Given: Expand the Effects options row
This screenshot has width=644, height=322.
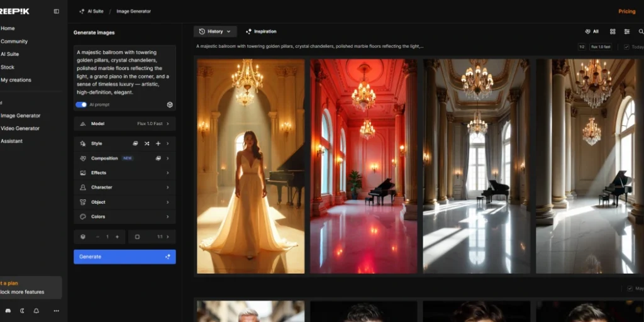Looking at the screenshot, I should [125, 173].
